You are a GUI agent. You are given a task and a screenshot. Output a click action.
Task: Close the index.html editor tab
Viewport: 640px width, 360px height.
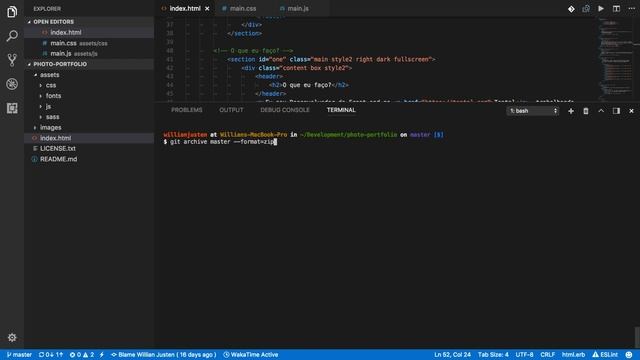pyautogui.click(x=207, y=9)
